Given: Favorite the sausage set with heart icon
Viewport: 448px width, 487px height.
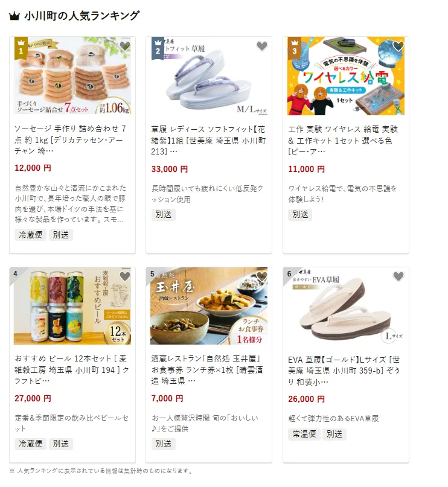Looking at the screenshot, I should 125,46.
